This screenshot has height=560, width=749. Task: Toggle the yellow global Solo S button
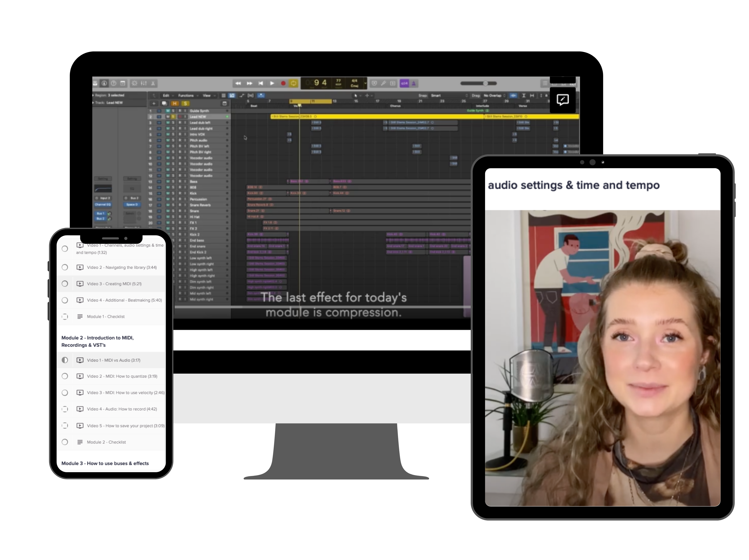(x=185, y=104)
